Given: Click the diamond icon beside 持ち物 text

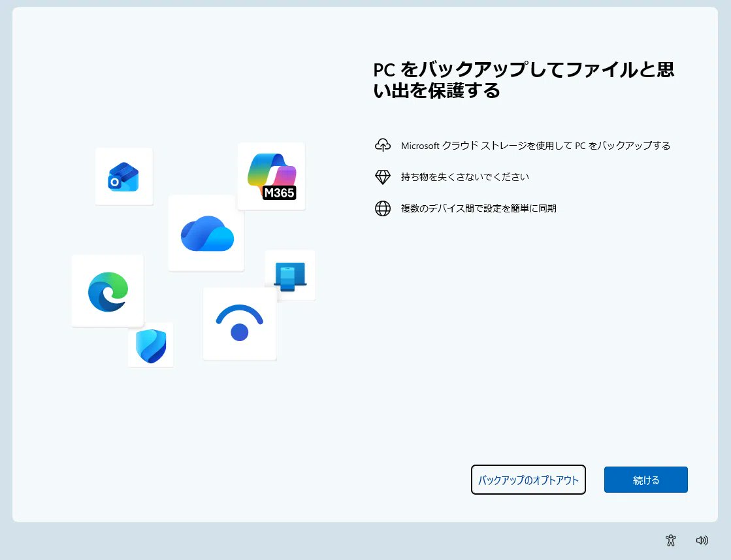Looking at the screenshot, I should click(383, 176).
